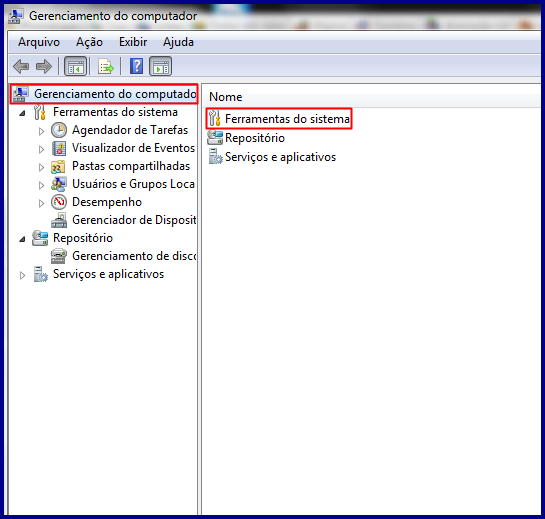This screenshot has height=519, width=545.
Task: Click the Export list toolbar icon
Action: pyautogui.click(x=106, y=66)
